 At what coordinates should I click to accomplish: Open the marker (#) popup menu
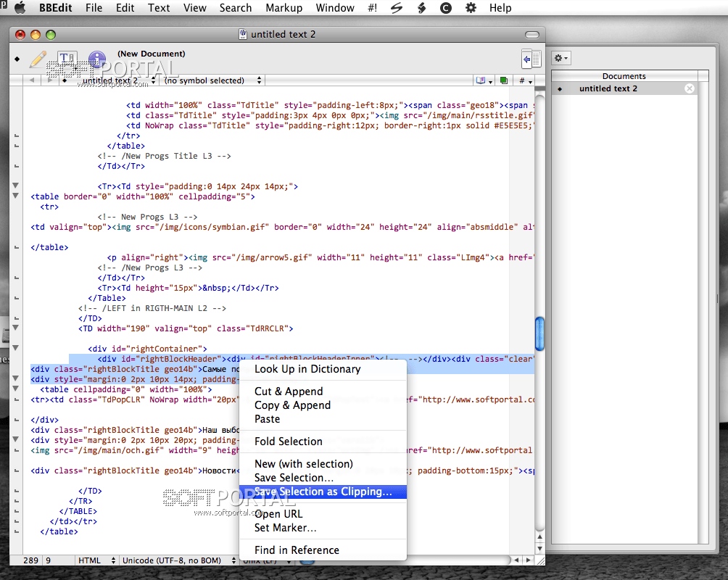click(x=525, y=81)
